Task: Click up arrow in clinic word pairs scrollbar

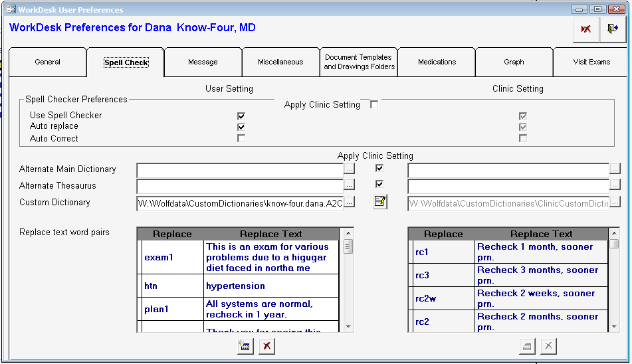Action: pos(614,233)
